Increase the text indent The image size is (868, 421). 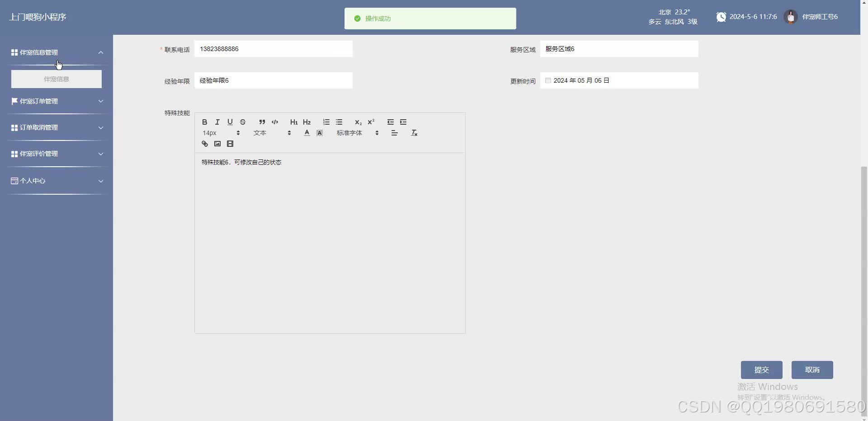tap(403, 122)
